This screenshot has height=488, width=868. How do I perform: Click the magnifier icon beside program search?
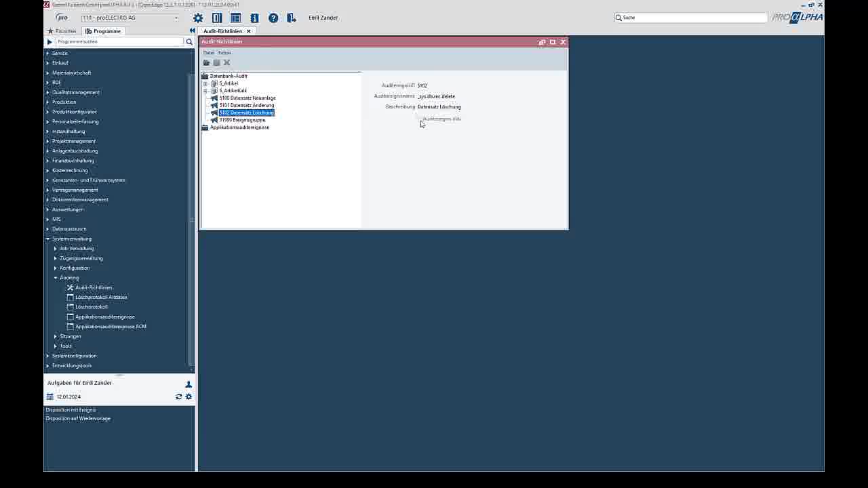(189, 42)
